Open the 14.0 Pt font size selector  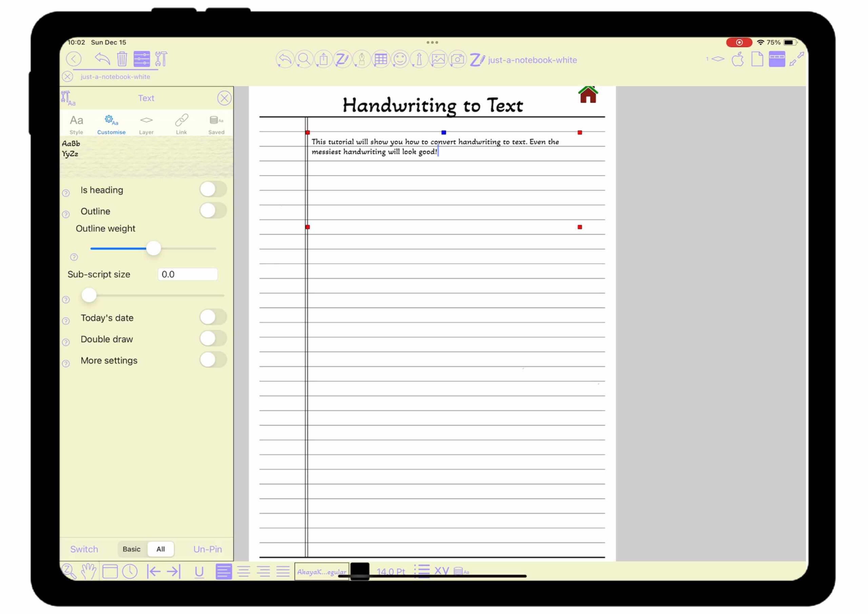(391, 571)
